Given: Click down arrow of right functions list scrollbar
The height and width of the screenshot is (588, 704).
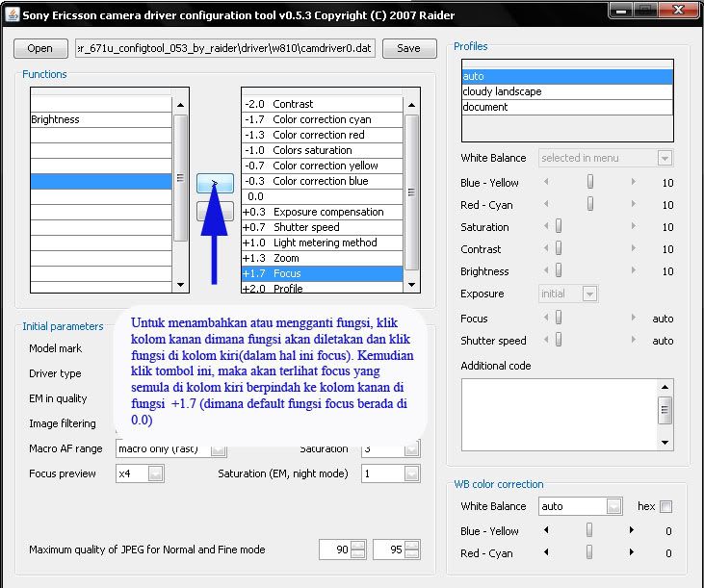Looking at the screenshot, I should click(412, 284).
